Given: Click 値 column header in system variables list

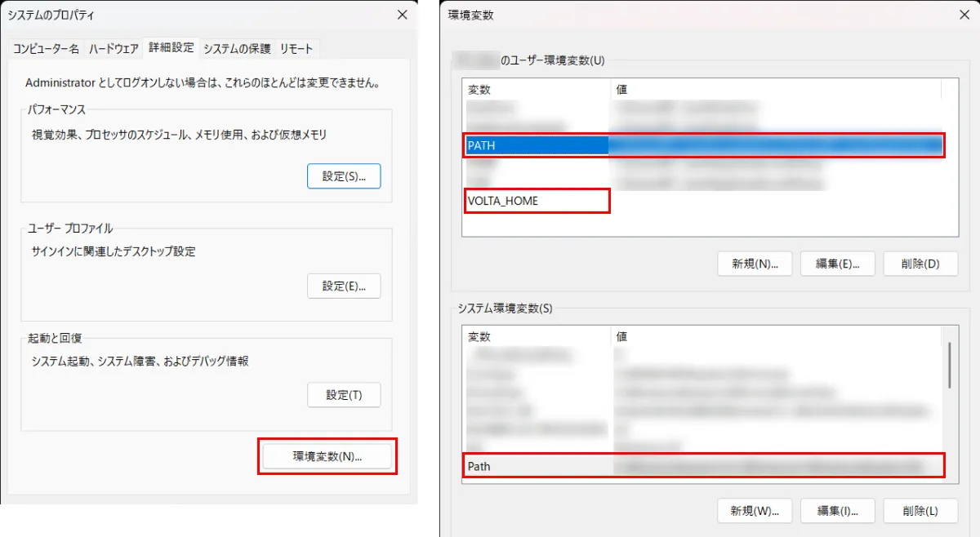Looking at the screenshot, I should (776, 336).
